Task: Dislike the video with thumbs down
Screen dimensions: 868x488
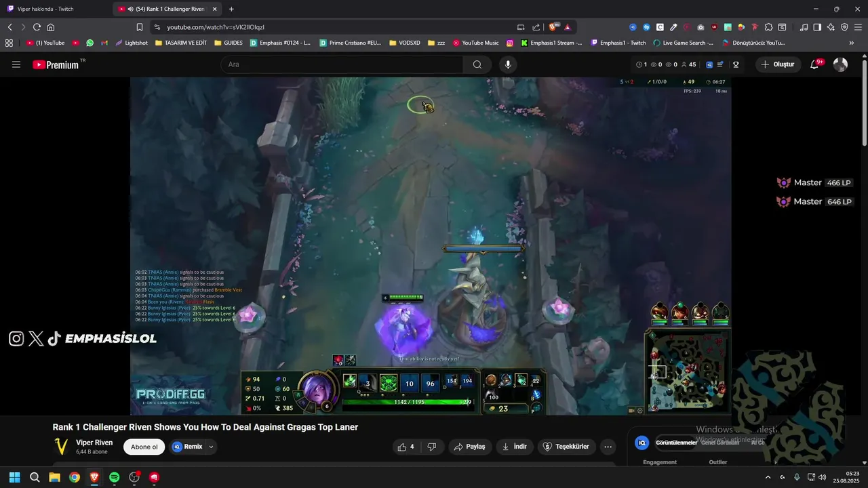Action: tap(432, 447)
